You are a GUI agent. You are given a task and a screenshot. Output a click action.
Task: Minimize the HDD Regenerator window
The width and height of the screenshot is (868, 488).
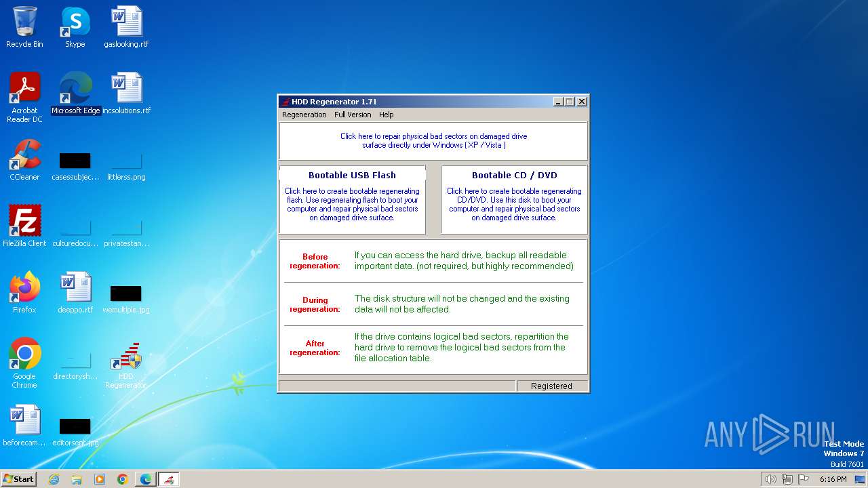point(558,102)
